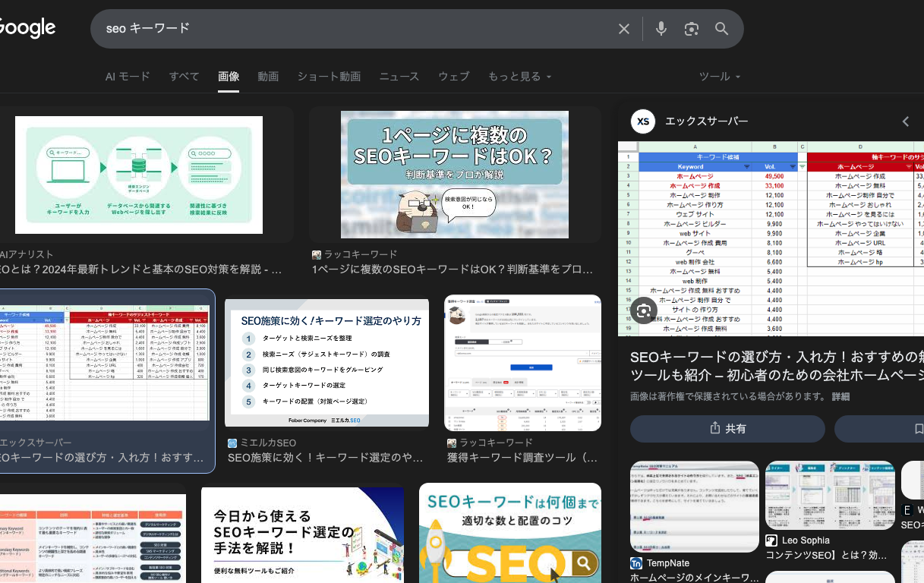Screen dimensions: 924x583
Task: Start voice search with microphone icon
Action: (x=661, y=29)
